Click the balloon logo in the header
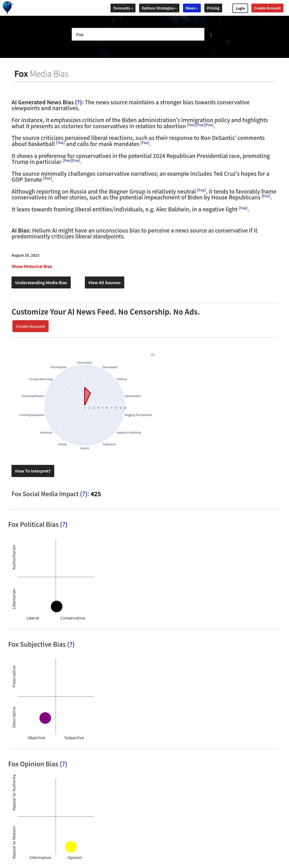This screenshot has height=868, width=289. tap(7, 7)
